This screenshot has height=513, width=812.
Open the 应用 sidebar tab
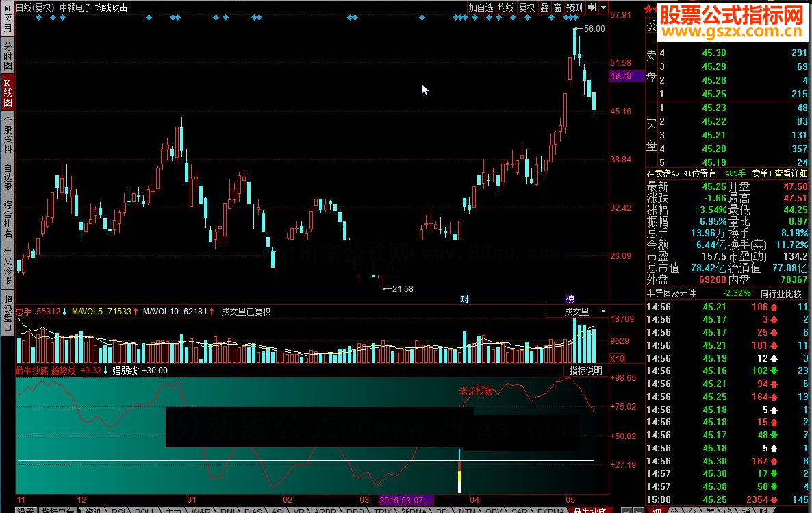(x=8, y=17)
